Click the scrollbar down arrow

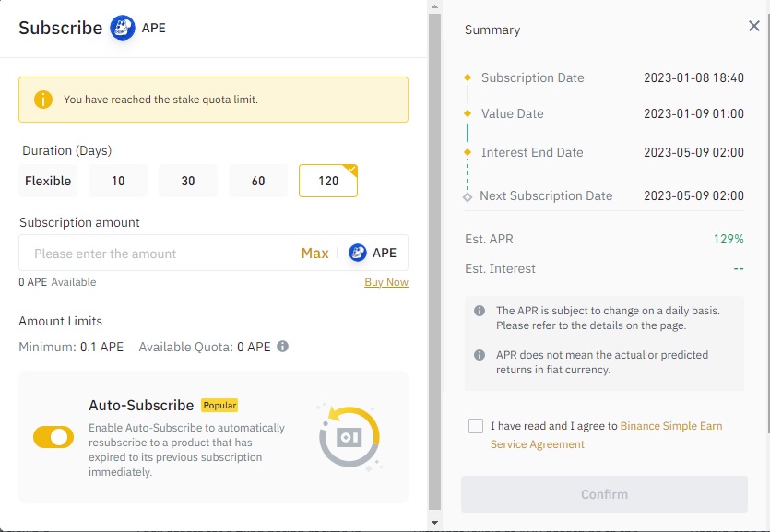[434, 523]
